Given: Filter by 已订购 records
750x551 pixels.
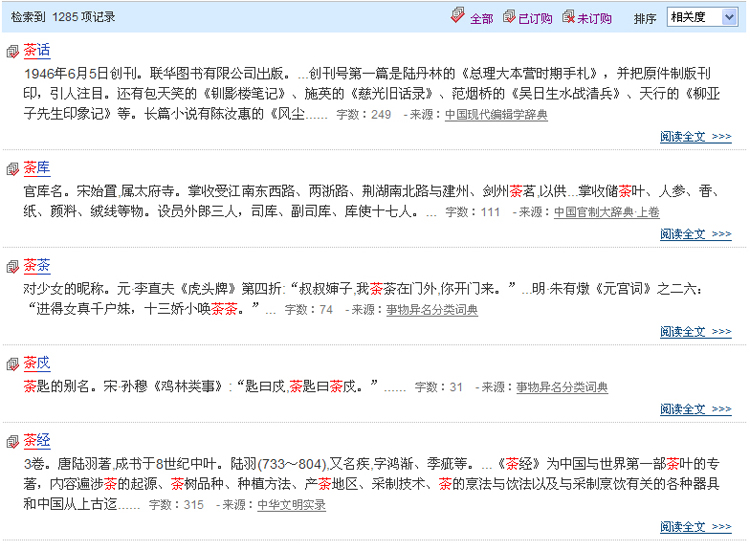Looking at the screenshot, I should (535, 18).
